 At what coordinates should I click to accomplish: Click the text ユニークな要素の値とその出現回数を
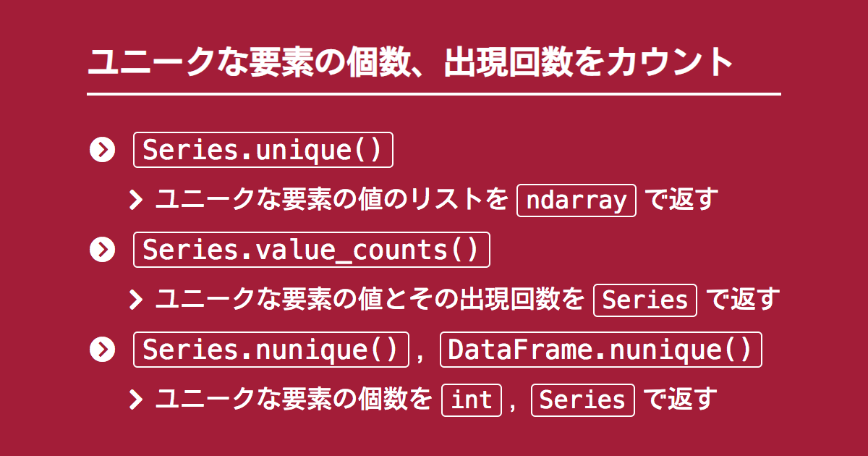point(370,300)
